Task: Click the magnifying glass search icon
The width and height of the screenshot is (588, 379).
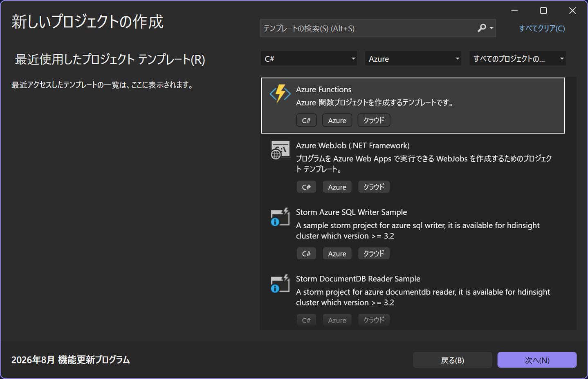Action: coord(482,28)
